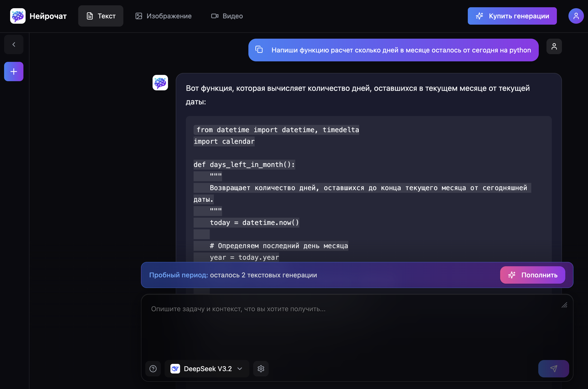Click the Пополнить button in the trial banner

click(x=532, y=275)
